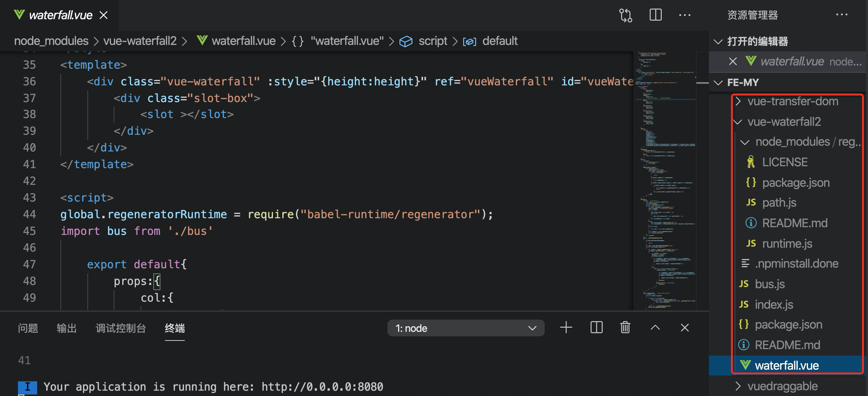Kill the terminal with trash icon
The height and width of the screenshot is (396, 868).
[625, 328]
